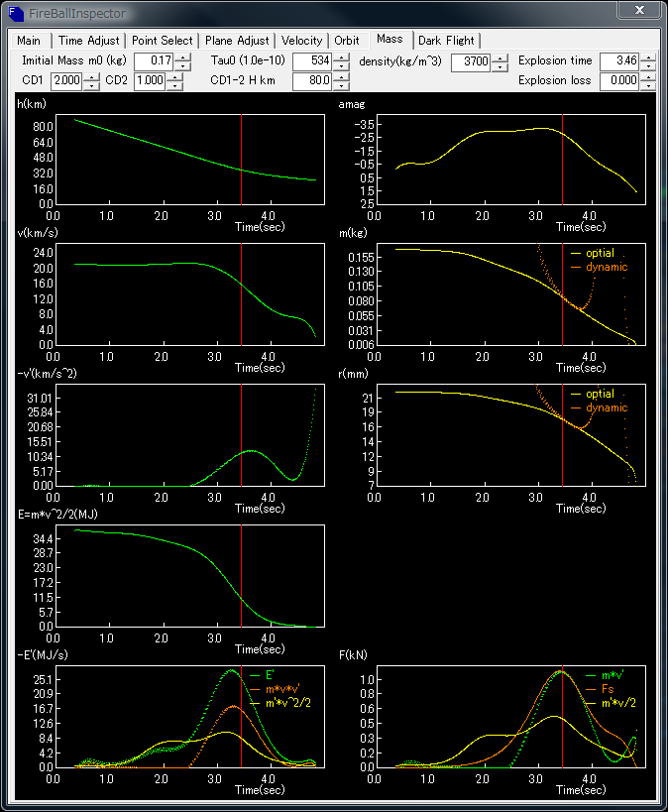668x812 pixels.
Task: Increase Explosion time using up arrow
Action: click(x=648, y=58)
